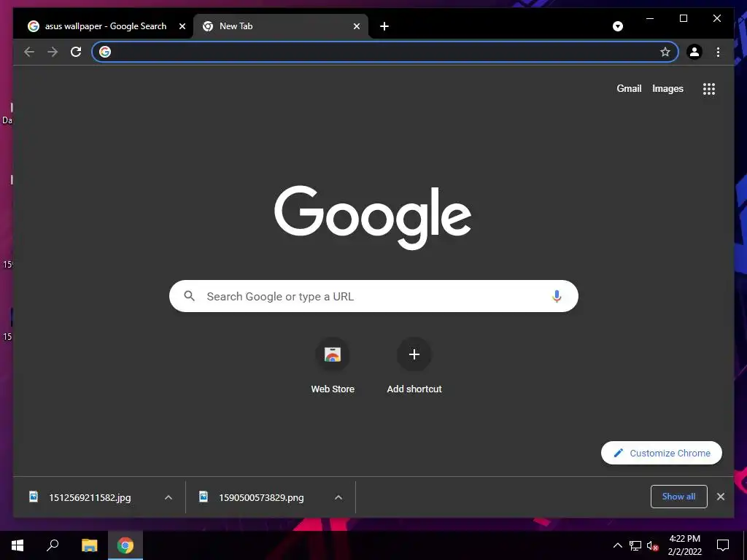Viewport: 747px width, 560px height.
Task: Open the Windows notification center
Action: [723, 545]
